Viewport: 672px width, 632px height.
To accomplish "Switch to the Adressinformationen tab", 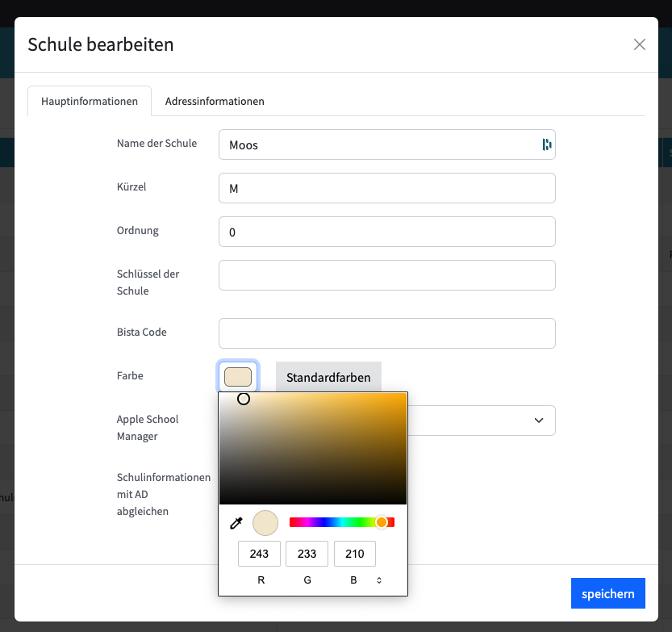I will (x=215, y=102).
